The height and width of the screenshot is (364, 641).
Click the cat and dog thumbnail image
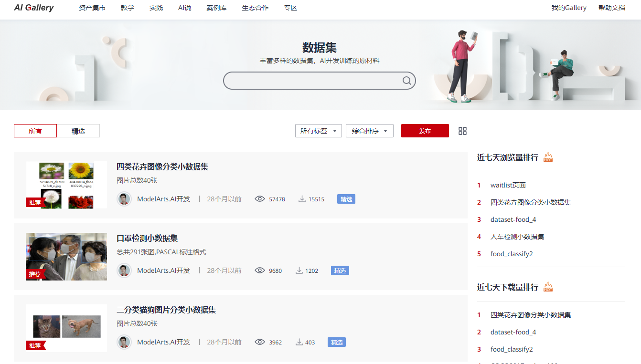(x=66, y=328)
